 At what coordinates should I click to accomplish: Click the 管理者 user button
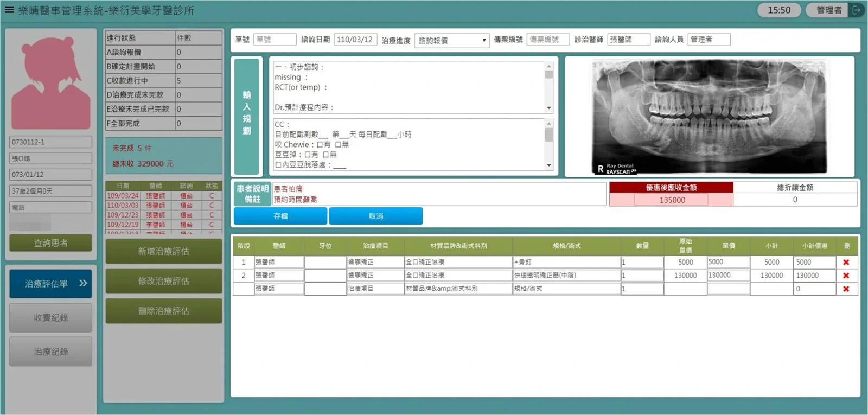829,10
